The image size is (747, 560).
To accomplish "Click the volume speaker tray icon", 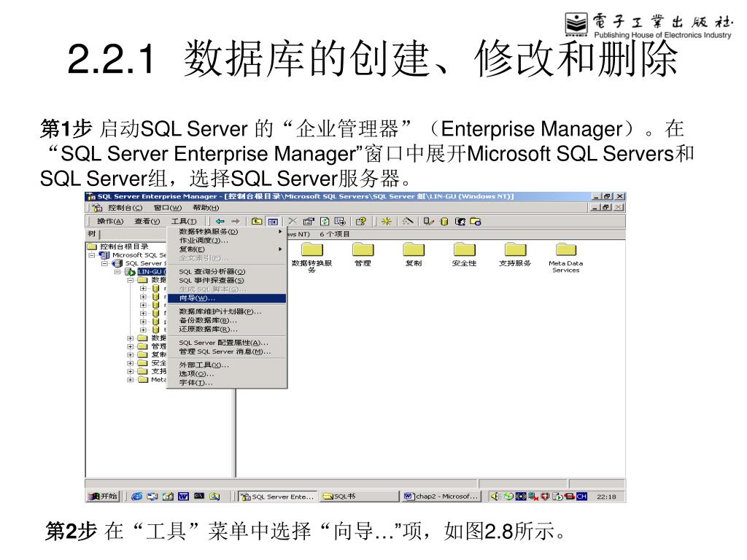I will [495, 496].
